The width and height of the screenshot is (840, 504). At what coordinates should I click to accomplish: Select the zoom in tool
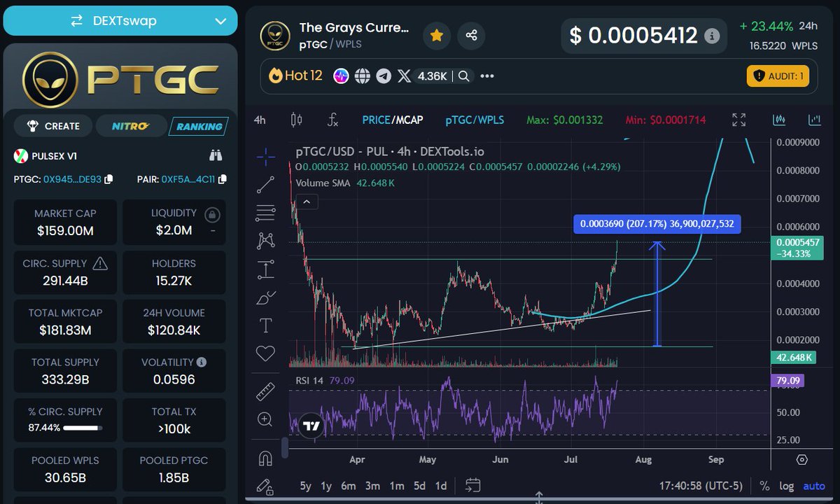tap(265, 419)
